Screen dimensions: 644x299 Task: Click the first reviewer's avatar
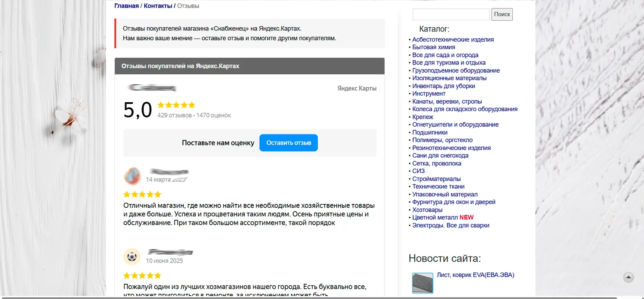132,176
